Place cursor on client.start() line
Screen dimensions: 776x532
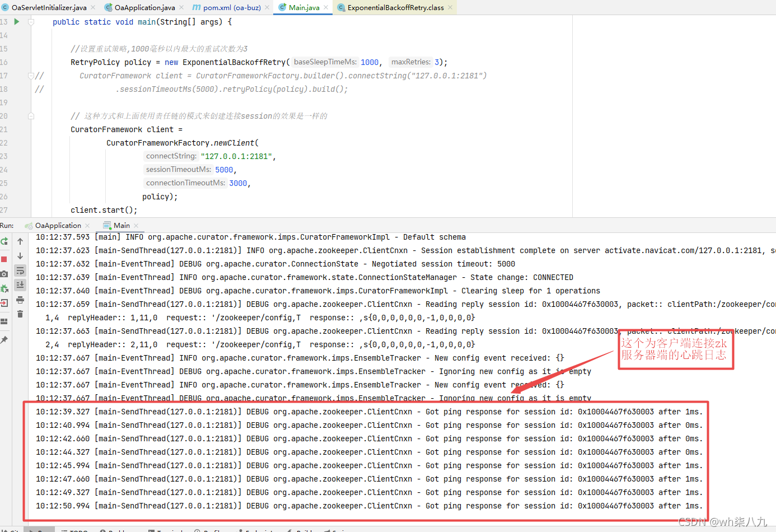coord(104,210)
